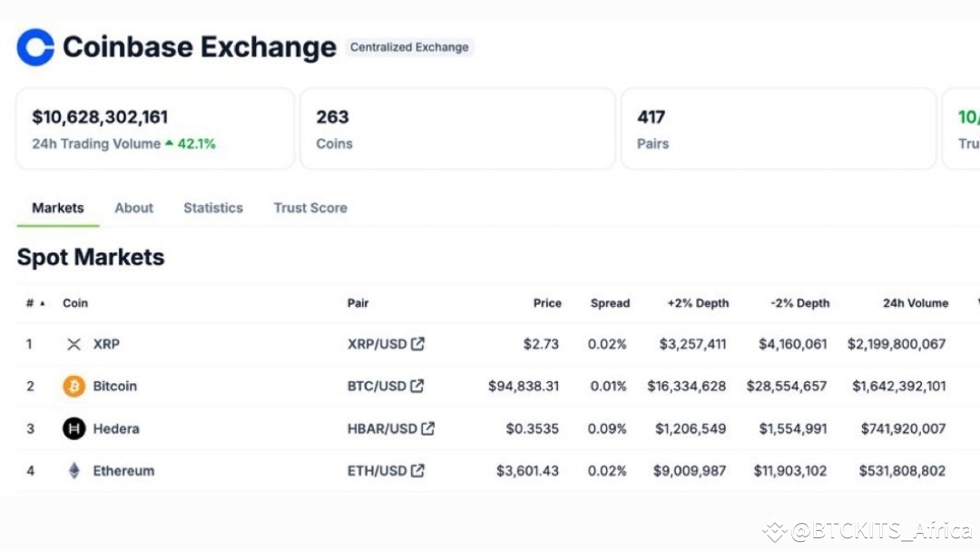Click the Hedera coin name link

click(x=116, y=428)
